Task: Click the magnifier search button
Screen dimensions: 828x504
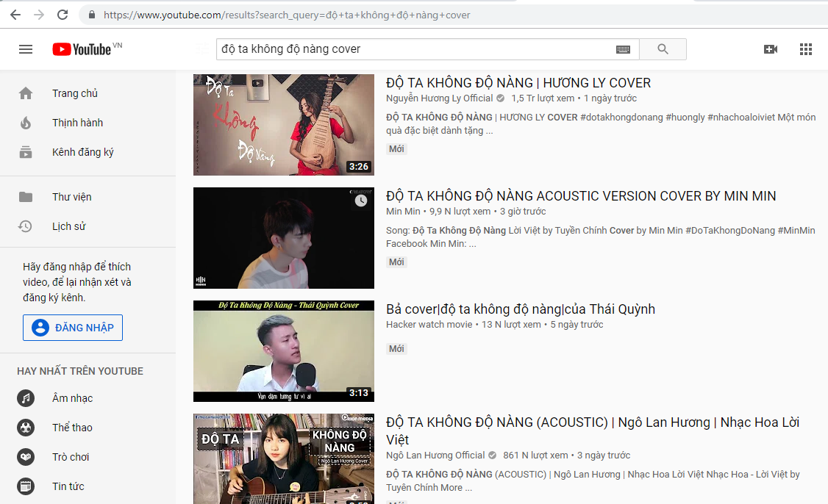Action: point(663,49)
